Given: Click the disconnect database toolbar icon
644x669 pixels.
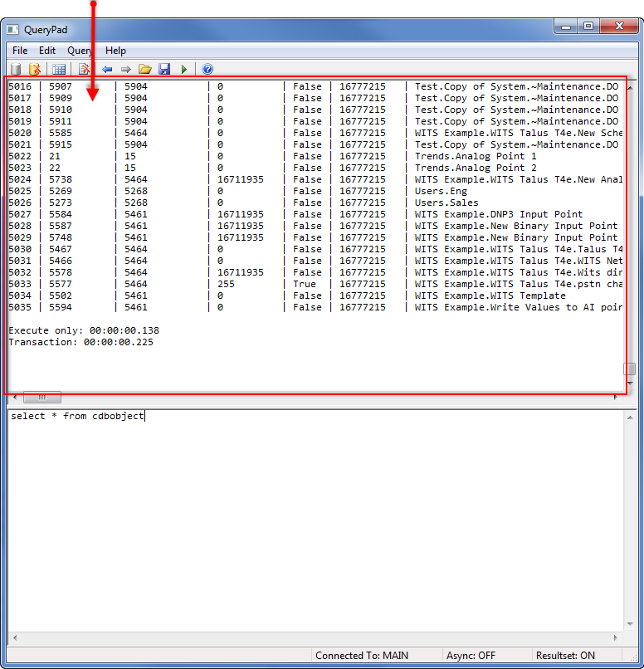Looking at the screenshot, I should point(35,69).
